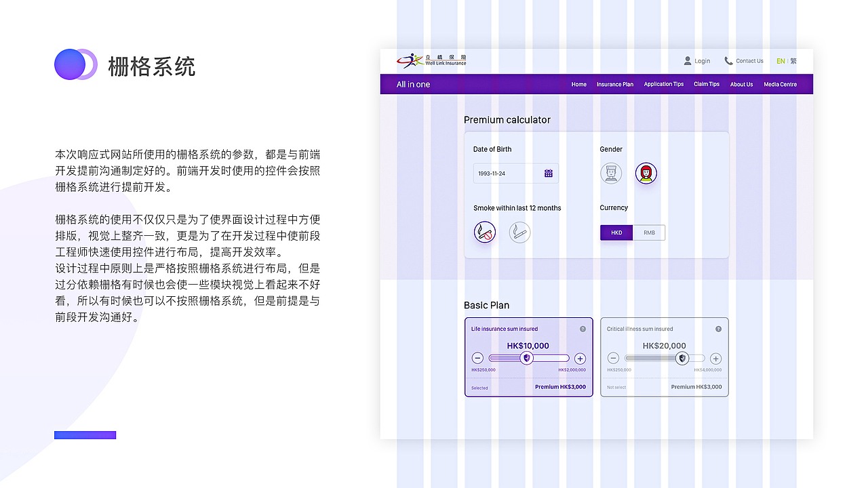Viewport: 868px width, 488px height.
Task: Select RMB currency
Action: (649, 232)
